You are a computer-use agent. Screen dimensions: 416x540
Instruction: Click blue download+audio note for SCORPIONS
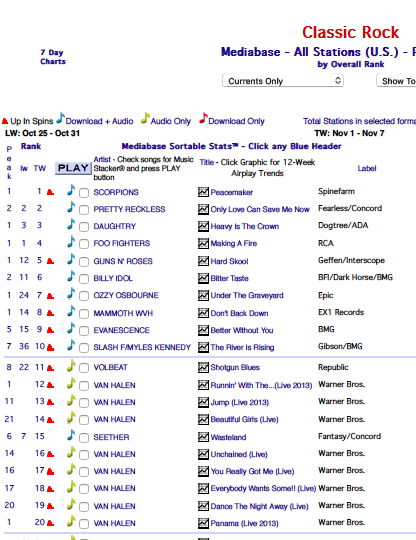71,190
